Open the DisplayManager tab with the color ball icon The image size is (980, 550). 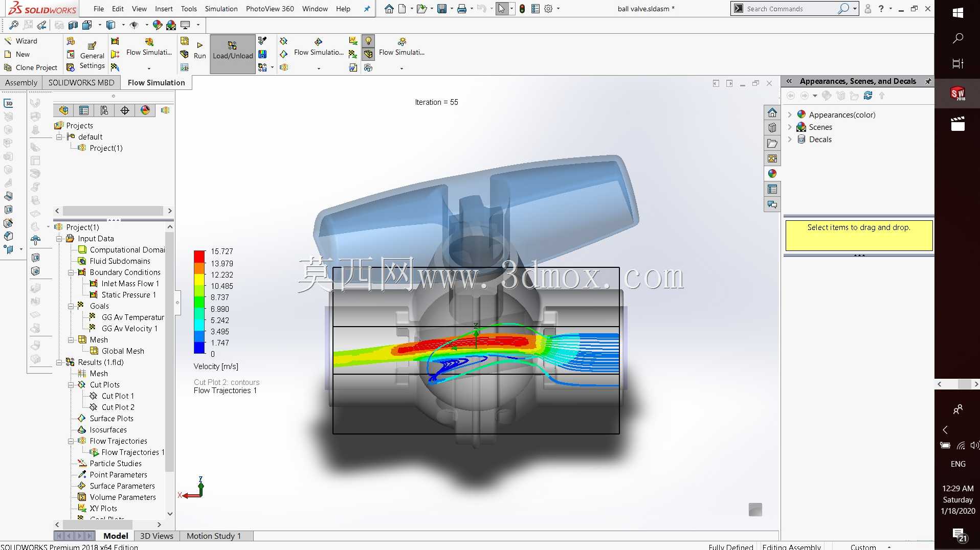[145, 110]
